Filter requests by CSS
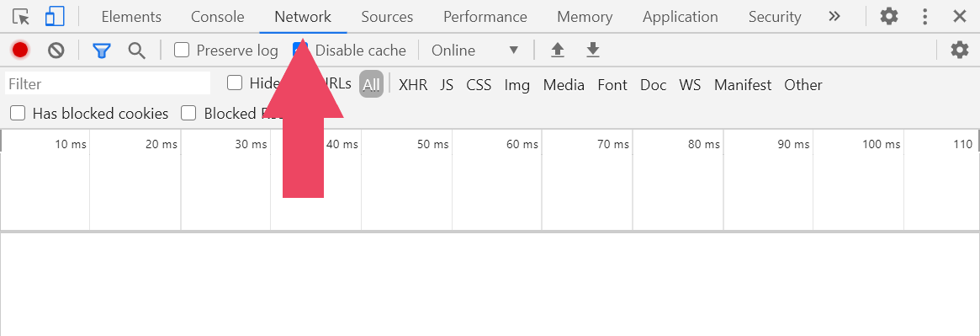This screenshot has width=980, height=336. (x=479, y=84)
